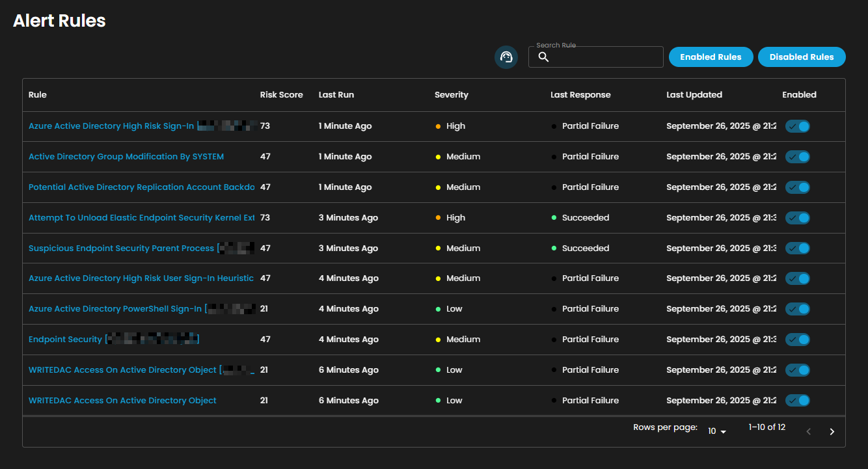The width and height of the screenshot is (868, 469).
Task: Open Potential Active Directory Replication Account Backdoor rule
Action: 141,187
